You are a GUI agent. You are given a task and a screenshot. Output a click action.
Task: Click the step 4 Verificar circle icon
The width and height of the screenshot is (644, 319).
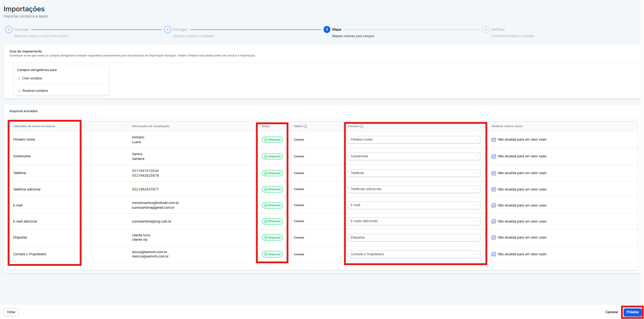point(486,29)
